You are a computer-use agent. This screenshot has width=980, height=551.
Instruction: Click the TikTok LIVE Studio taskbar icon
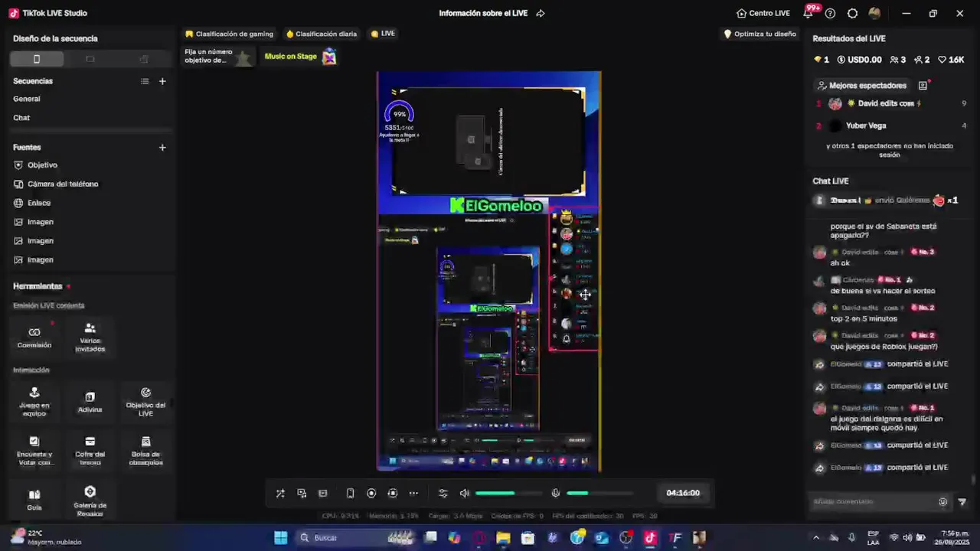(x=650, y=538)
